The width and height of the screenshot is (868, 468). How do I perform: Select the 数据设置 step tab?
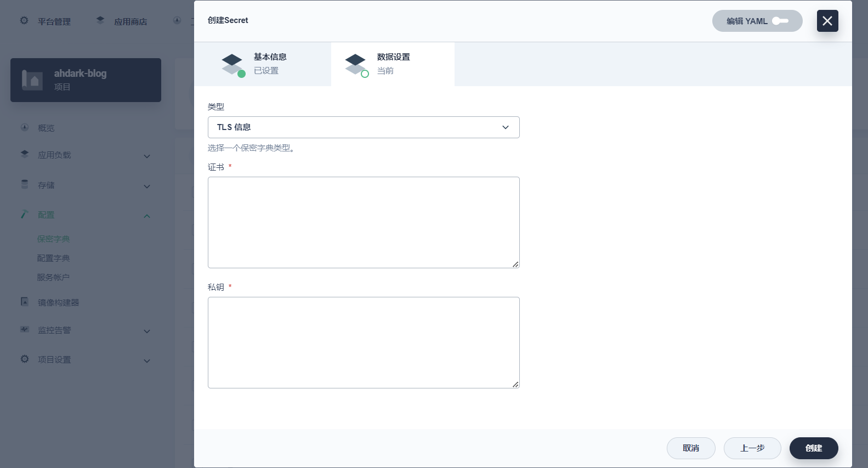point(393,64)
